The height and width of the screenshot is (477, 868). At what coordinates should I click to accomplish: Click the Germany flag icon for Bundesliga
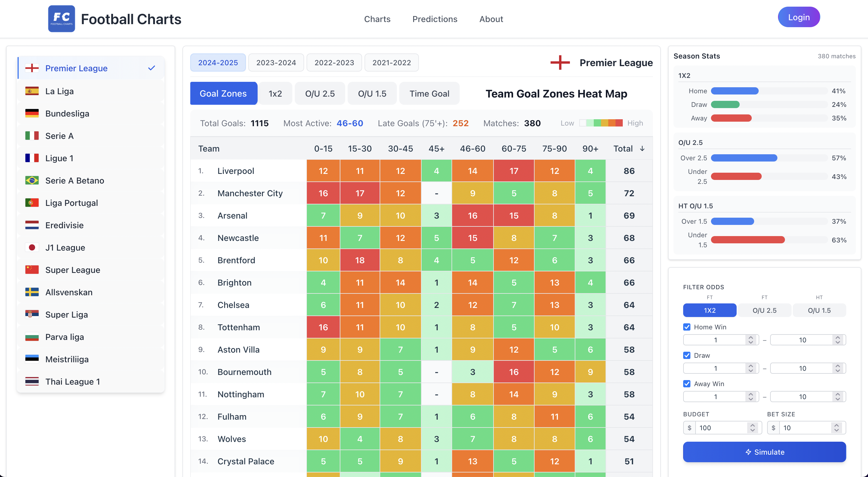click(32, 113)
